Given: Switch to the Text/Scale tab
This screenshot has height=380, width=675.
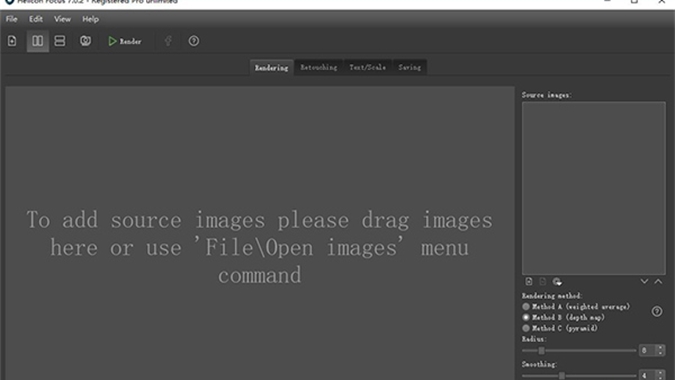Looking at the screenshot, I should click(x=367, y=67).
